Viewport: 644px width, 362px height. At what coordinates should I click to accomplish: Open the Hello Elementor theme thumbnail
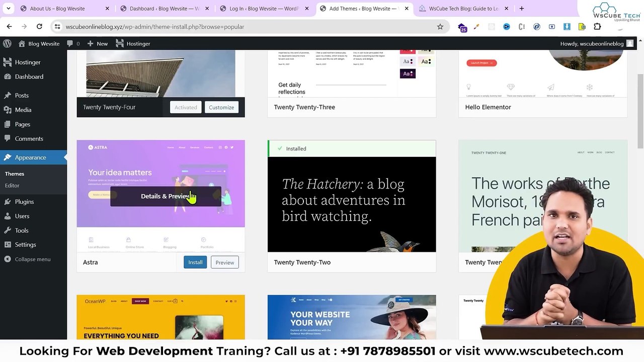(543, 73)
